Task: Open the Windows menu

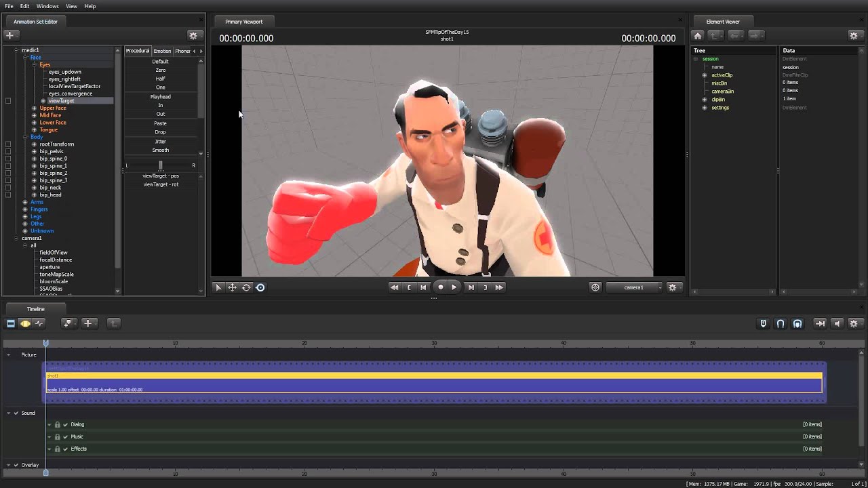Action: (47, 6)
